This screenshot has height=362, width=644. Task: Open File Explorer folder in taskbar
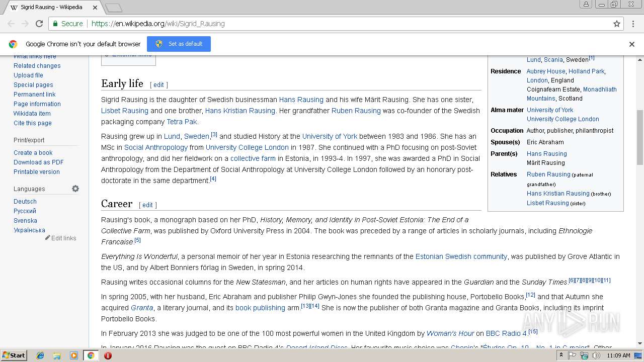(57, 355)
